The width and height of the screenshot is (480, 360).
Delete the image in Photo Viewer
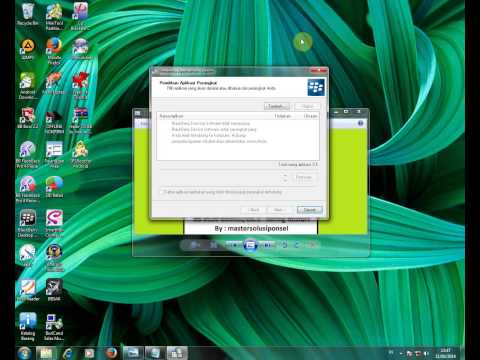point(312,245)
